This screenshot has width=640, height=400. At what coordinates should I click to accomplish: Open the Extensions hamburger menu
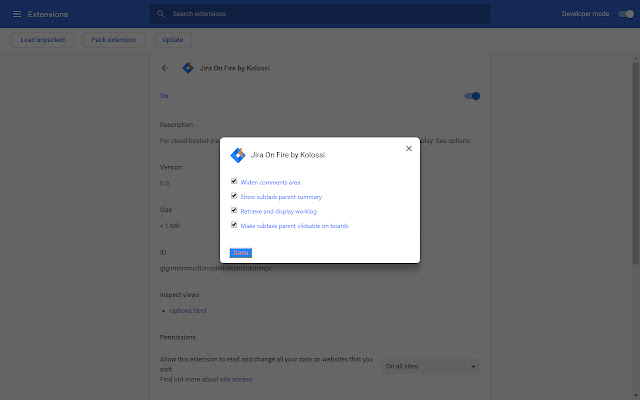[17, 14]
